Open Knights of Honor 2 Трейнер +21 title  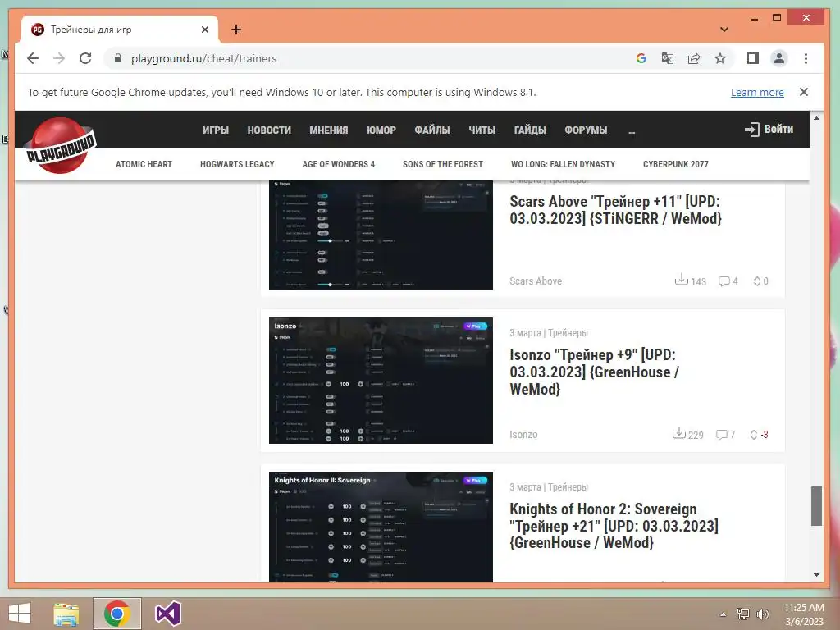[614, 526]
